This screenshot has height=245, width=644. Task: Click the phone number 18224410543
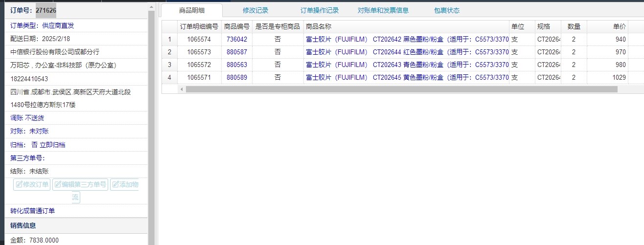(29, 79)
